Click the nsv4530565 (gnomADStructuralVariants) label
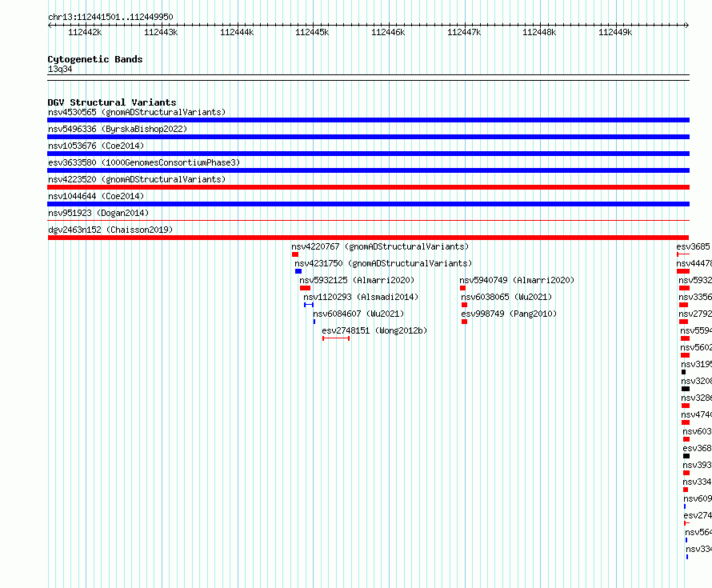 [137, 112]
